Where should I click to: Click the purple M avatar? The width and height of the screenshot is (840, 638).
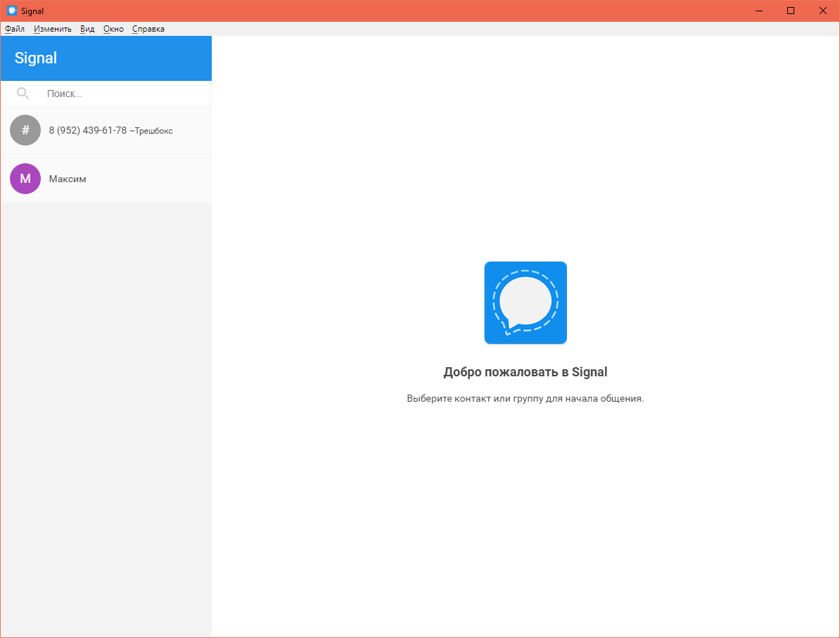(x=25, y=179)
